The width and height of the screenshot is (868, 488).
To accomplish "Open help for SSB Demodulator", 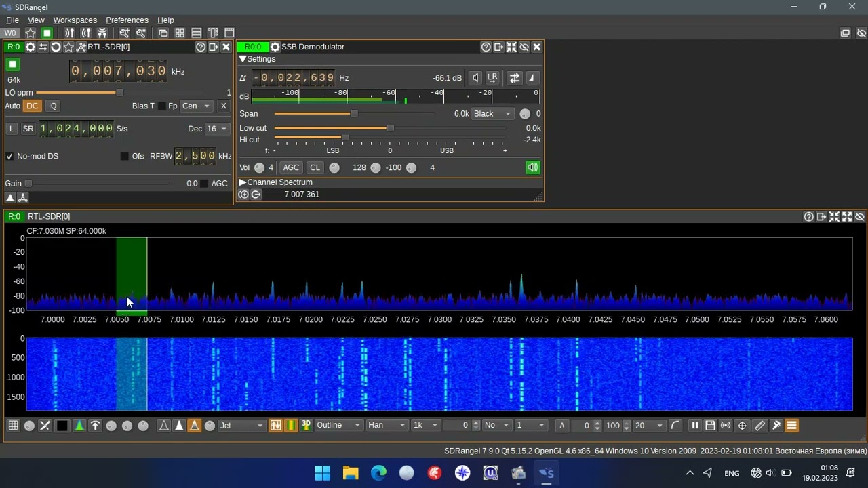I will coord(486,47).
